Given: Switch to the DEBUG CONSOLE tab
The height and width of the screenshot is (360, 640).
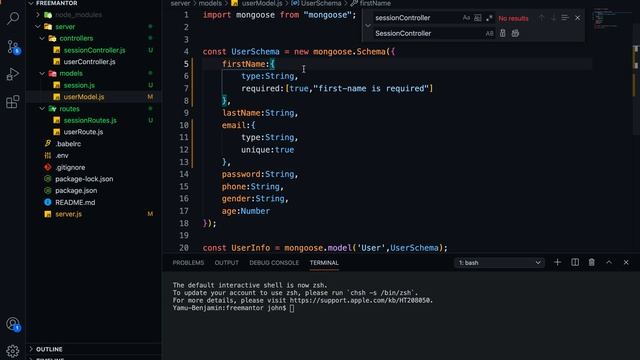Looking at the screenshot, I should [274, 263].
